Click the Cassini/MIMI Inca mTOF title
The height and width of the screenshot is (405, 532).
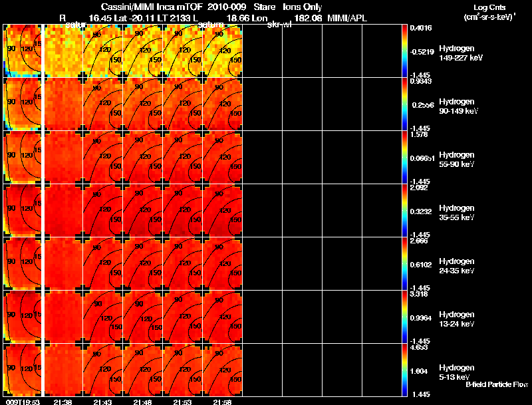[x=152, y=7]
